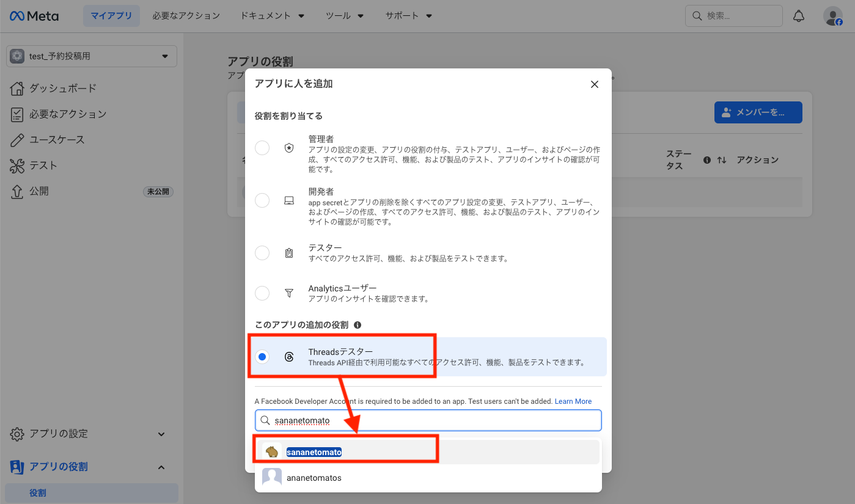855x504 pixels.
Task: Close the アプリに人を追加 dialog
Action: (594, 84)
